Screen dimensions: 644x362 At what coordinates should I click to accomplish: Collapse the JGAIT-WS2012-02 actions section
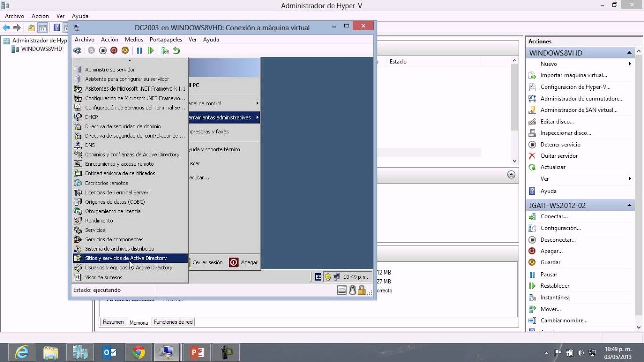pyautogui.click(x=629, y=205)
